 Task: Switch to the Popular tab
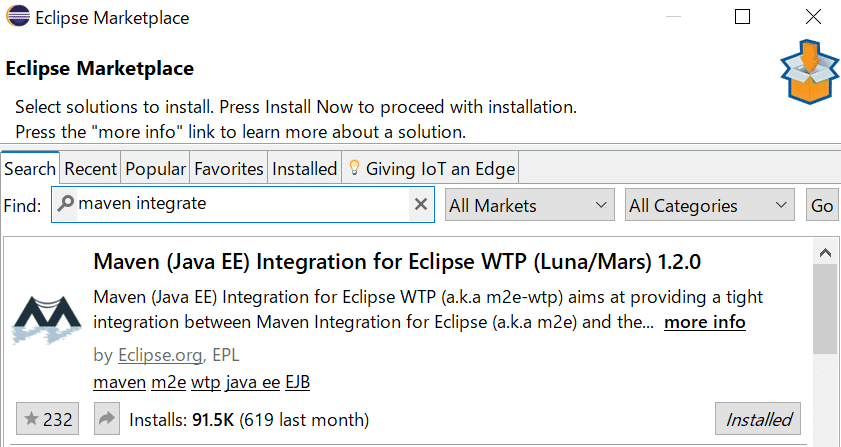[x=156, y=169]
